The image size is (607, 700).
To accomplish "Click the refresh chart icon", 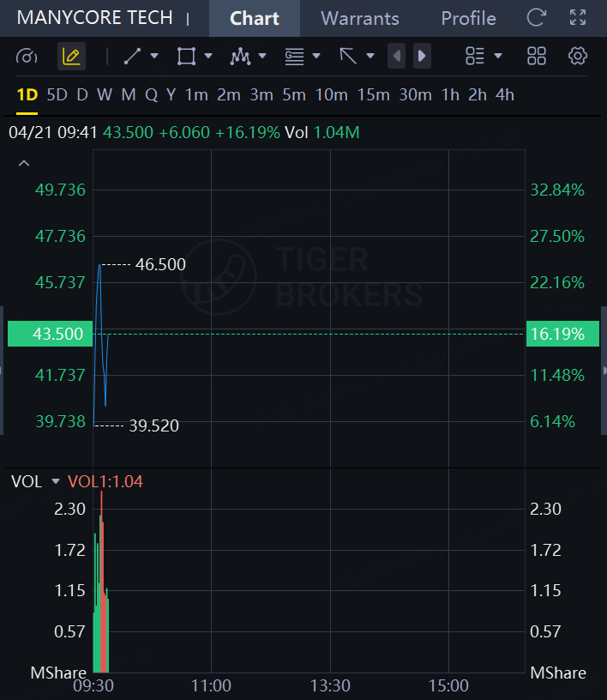I will coord(537,18).
